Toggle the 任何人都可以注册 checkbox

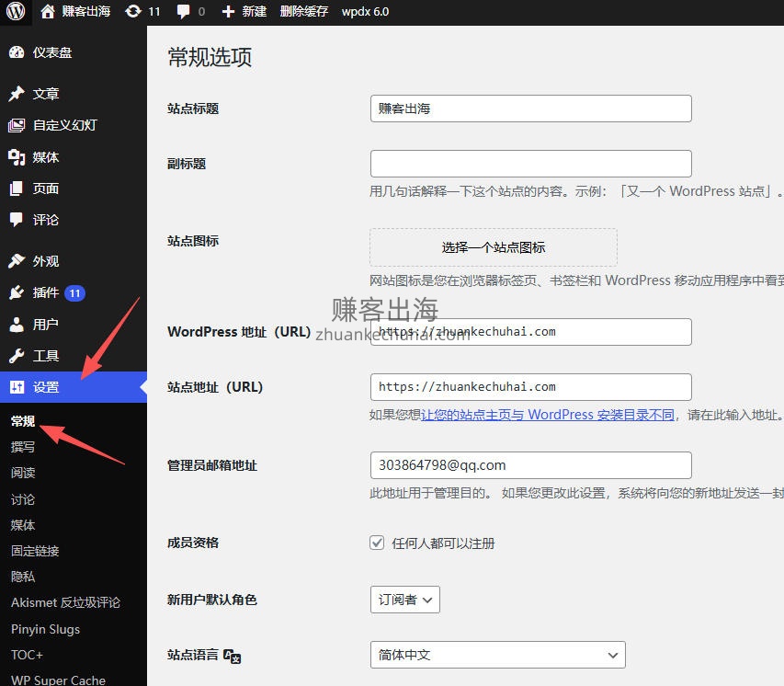[377, 543]
